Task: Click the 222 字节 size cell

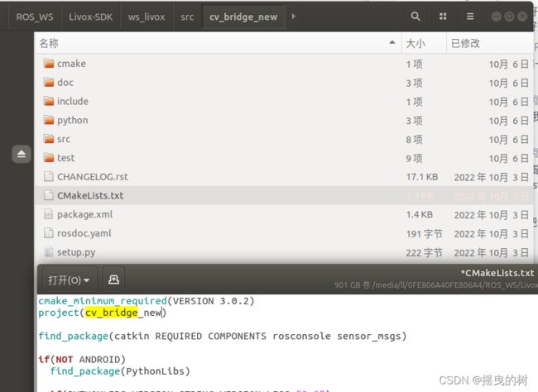Action: [x=424, y=253]
